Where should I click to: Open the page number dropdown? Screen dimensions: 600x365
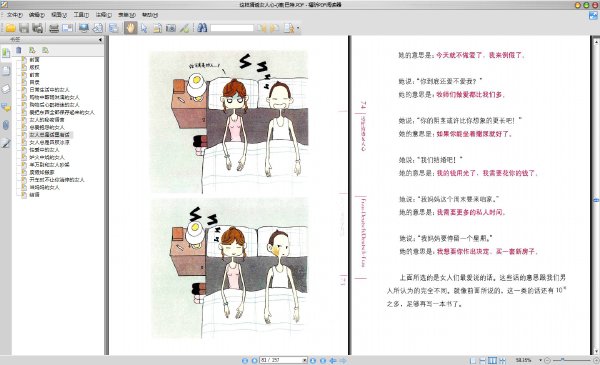[x=305, y=360]
